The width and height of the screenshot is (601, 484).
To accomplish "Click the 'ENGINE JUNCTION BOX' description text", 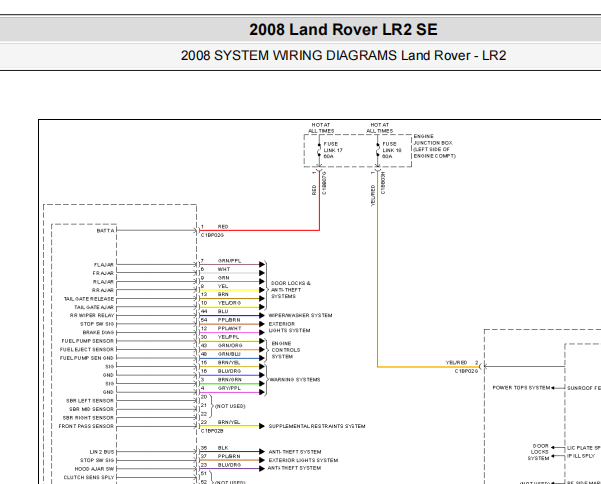I will [434, 146].
